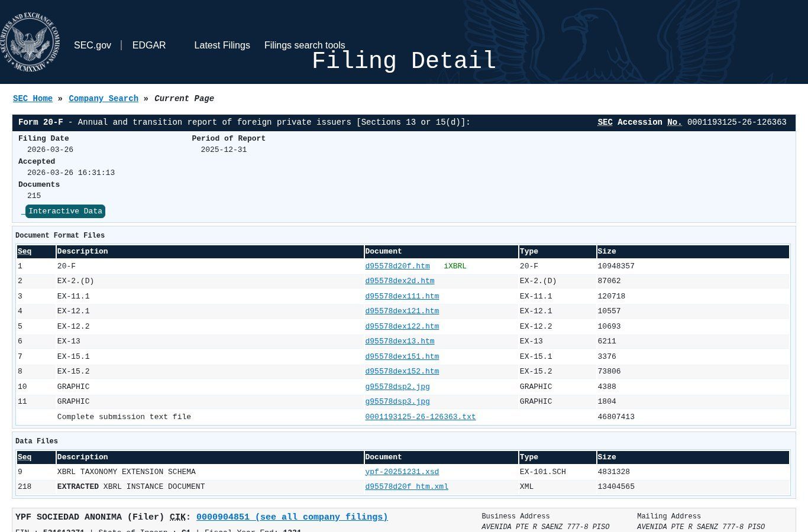Click the Complete submission text file description
This screenshot has height=532, width=808.
124,417
